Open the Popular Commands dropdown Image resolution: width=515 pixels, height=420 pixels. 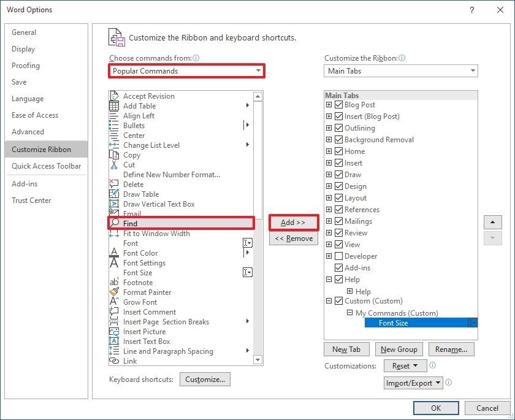pyautogui.click(x=186, y=71)
